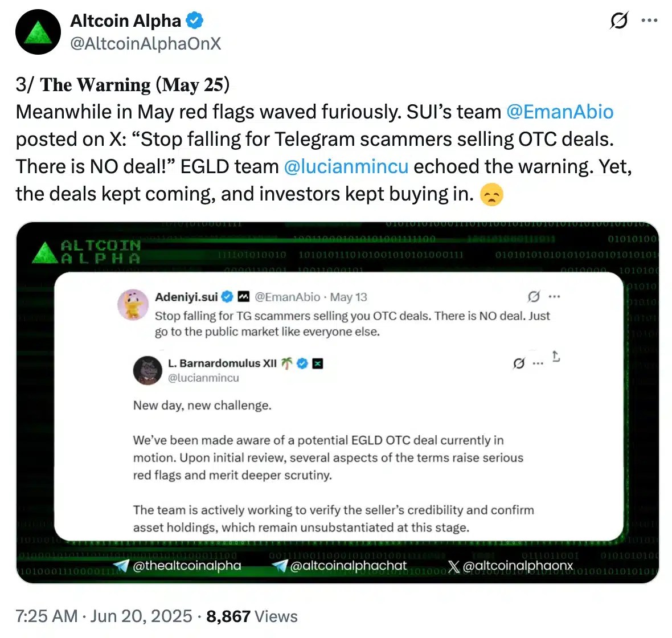Open the more options menu on Adeniyi.sui's tweet
This screenshot has width=672, height=638.
coord(554,296)
